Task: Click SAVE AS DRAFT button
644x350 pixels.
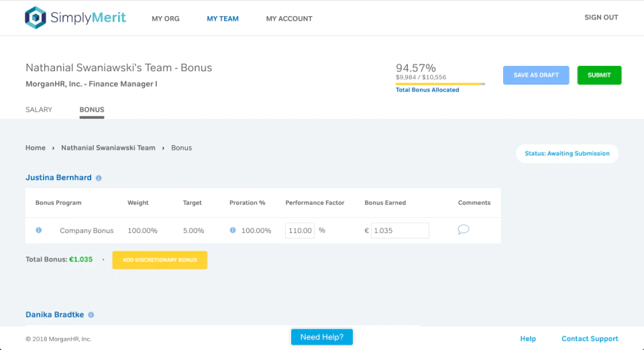Action: tap(536, 75)
